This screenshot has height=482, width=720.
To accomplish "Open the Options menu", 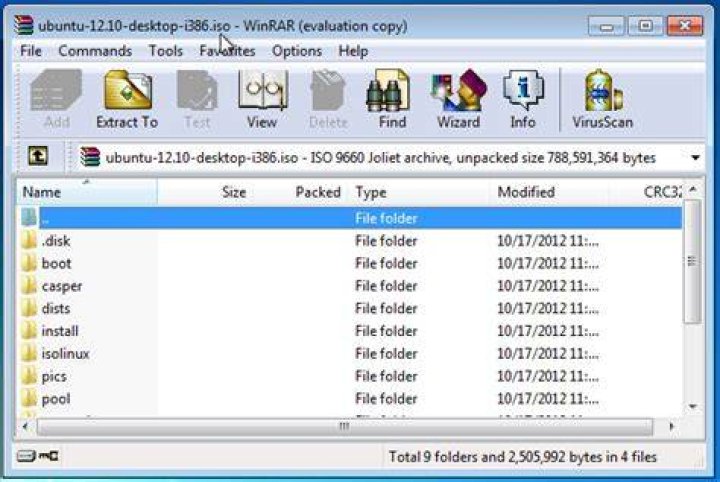I will (x=297, y=51).
